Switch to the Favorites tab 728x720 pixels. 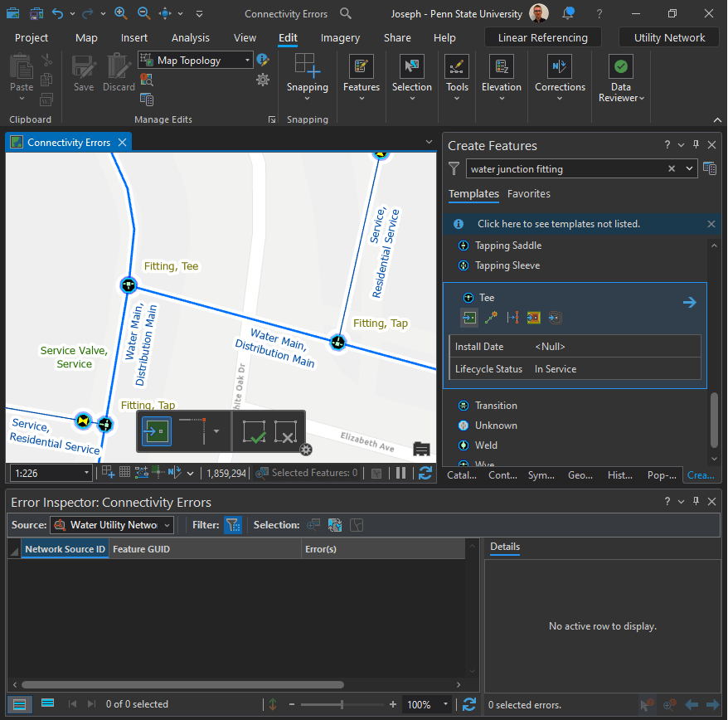(528, 194)
